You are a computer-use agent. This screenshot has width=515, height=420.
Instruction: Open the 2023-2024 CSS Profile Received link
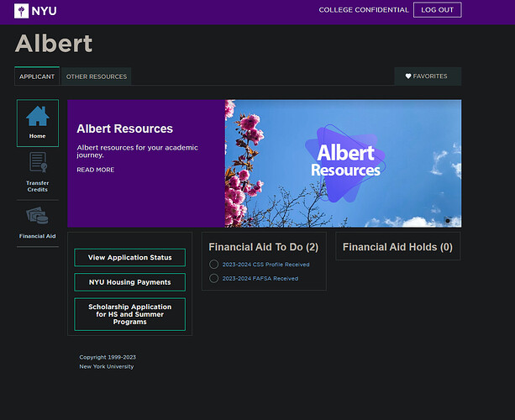pyautogui.click(x=265, y=265)
